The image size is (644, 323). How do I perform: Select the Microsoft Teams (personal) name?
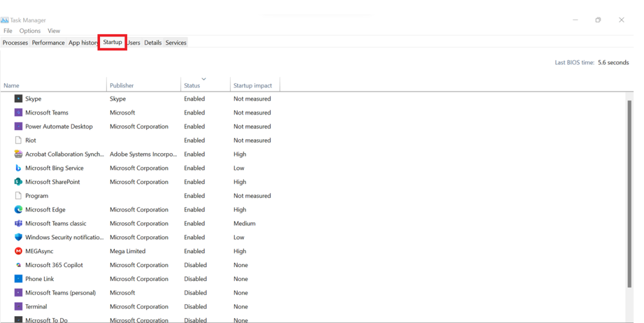(x=61, y=293)
